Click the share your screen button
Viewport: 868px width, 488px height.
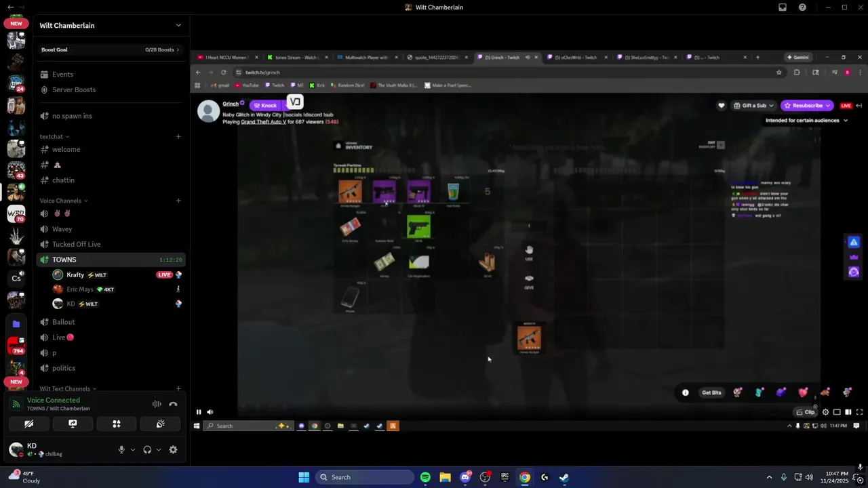(73, 424)
